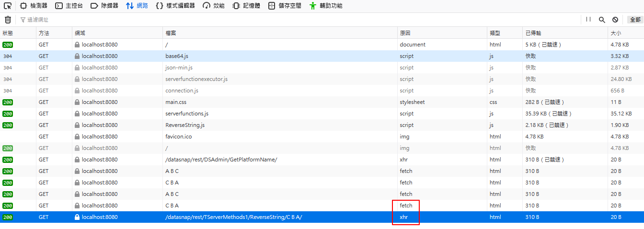644x229 pixels.
Task: Click the 200 status badge of main.css
Action: tap(8, 102)
